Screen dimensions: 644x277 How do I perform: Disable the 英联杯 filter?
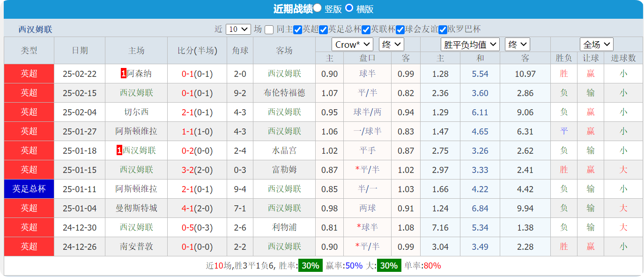point(366,29)
